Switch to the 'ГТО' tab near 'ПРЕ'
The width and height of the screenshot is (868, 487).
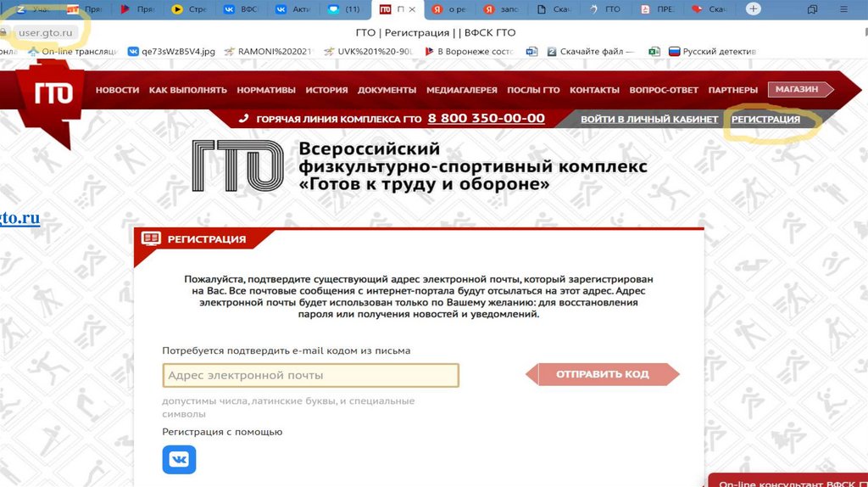tap(605, 9)
